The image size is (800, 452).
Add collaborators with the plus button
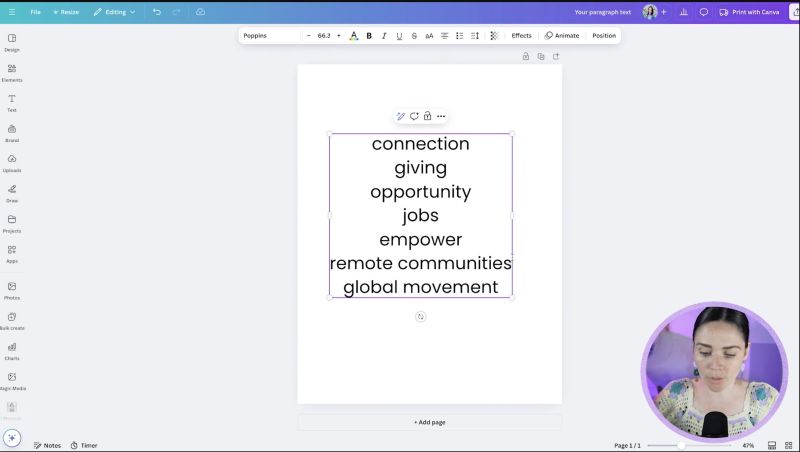[x=664, y=12]
